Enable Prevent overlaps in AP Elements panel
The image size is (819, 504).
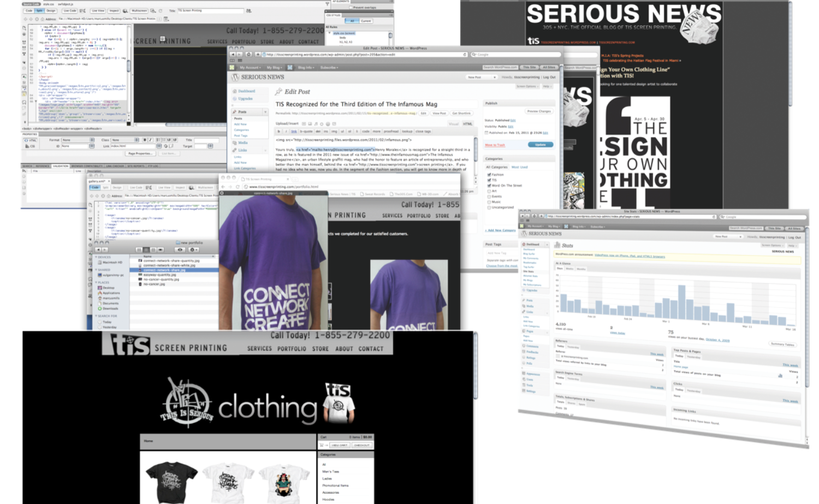pos(351,7)
